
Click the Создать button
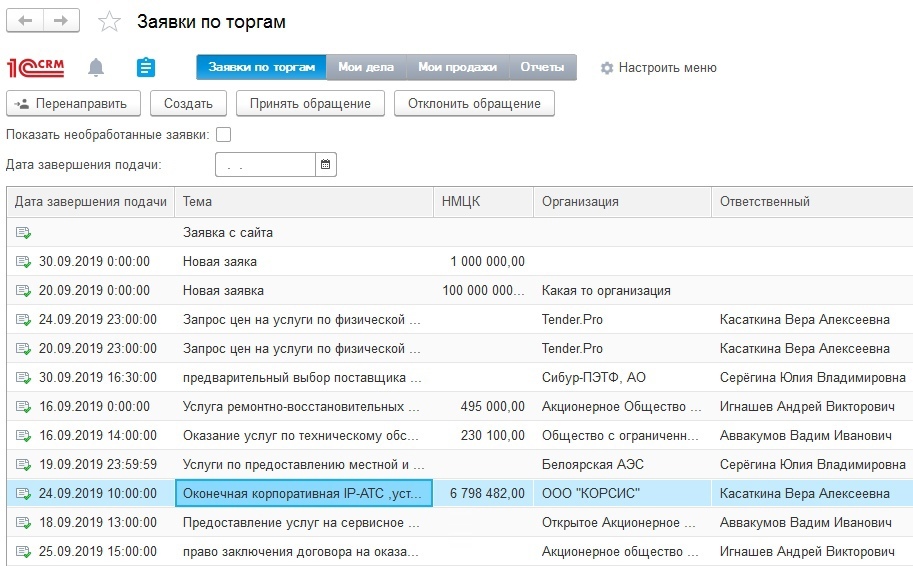coord(188,104)
